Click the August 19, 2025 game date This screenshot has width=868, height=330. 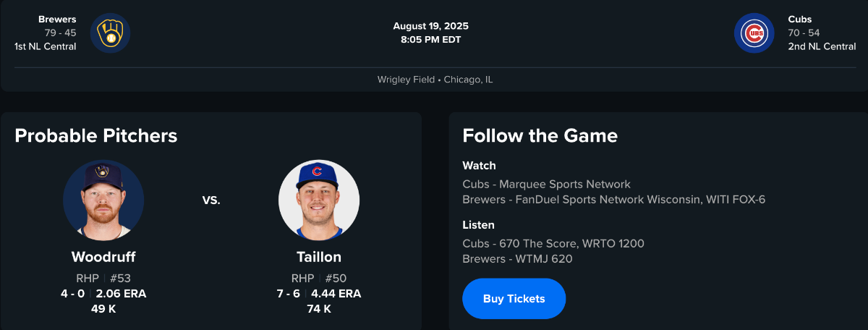[431, 26]
